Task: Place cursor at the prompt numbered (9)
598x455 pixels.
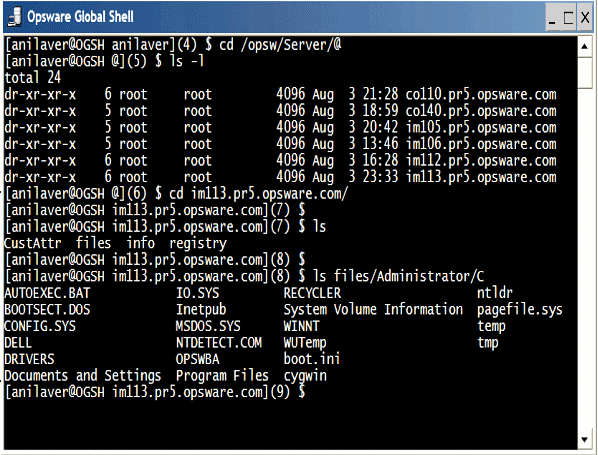Action: coord(313,392)
